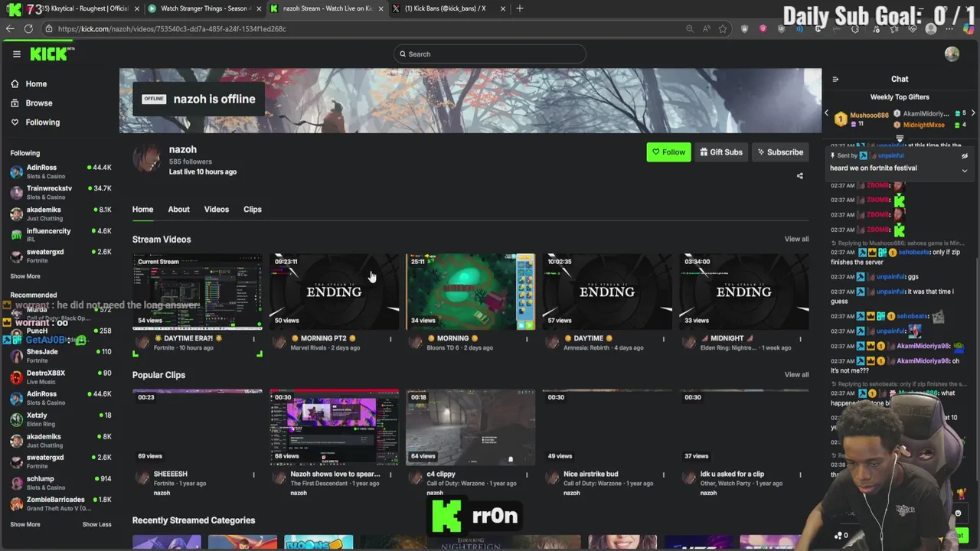Open MidnightMxse top gifter name
The image size is (980, 551).
(x=923, y=125)
